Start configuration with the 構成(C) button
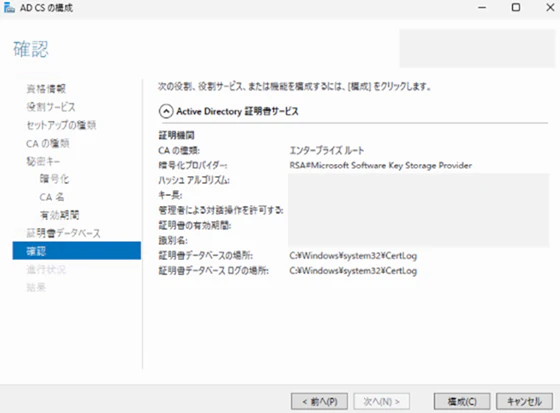Image resolution: width=560 pixels, height=413 pixels. 462,402
